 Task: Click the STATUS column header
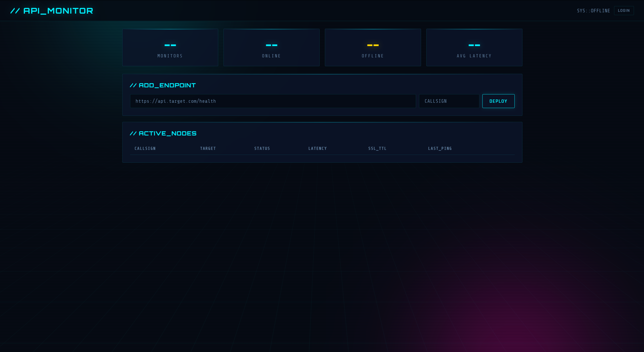pyautogui.click(x=262, y=148)
